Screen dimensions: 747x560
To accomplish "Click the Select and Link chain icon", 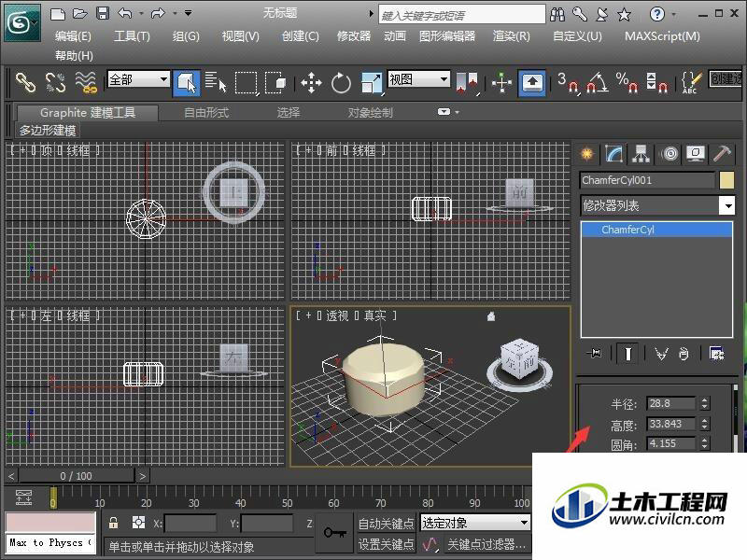I will (x=25, y=82).
